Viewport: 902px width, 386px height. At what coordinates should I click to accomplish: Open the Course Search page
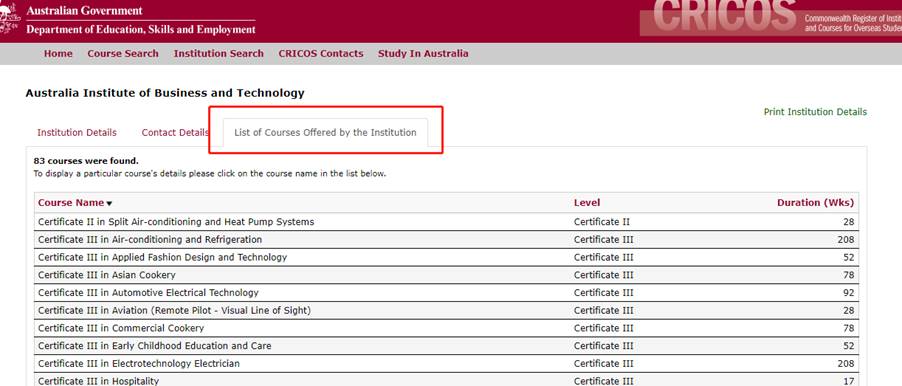tap(123, 53)
